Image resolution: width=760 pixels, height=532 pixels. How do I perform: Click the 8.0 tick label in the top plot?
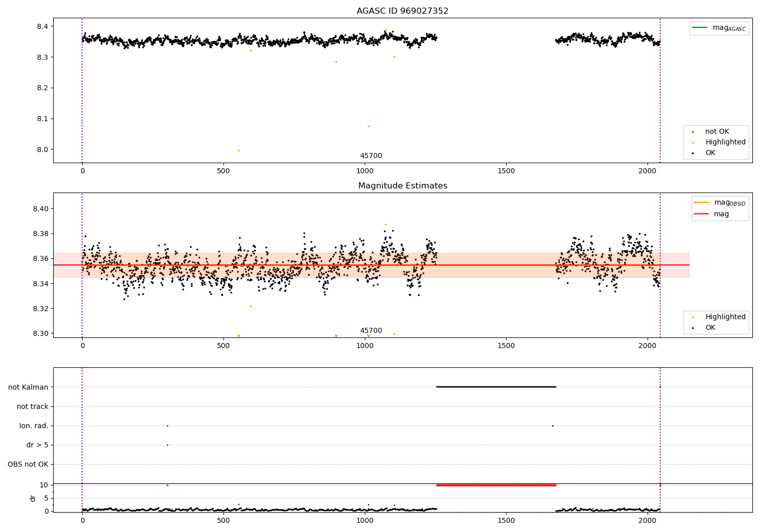pyautogui.click(x=42, y=149)
